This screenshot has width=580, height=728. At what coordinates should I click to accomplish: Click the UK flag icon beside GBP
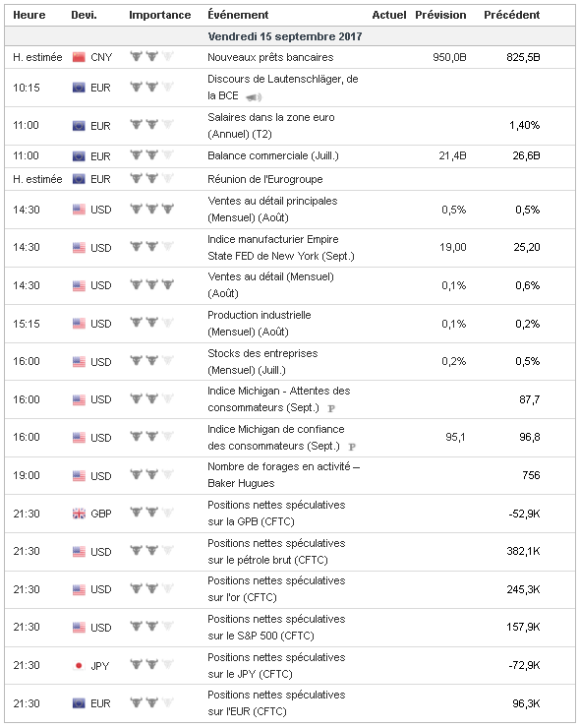(x=79, y=514)
